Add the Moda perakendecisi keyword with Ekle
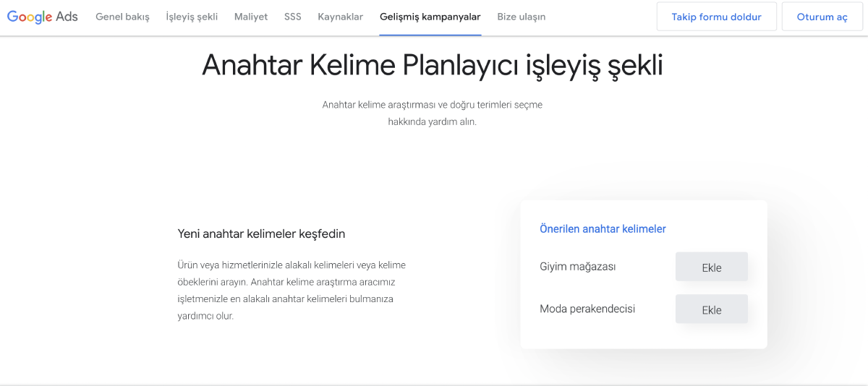Viewport: 868px width, 386px height. coord(712,309)
